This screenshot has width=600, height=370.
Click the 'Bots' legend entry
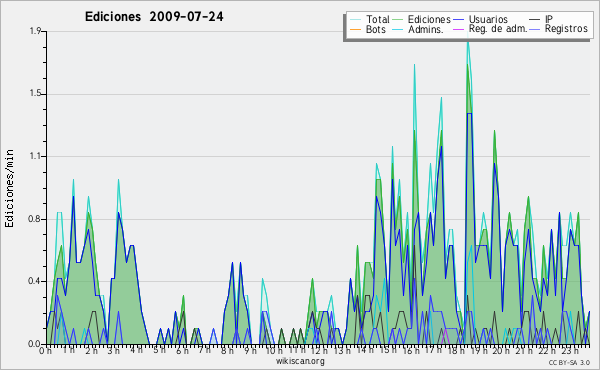click(375, 29)
